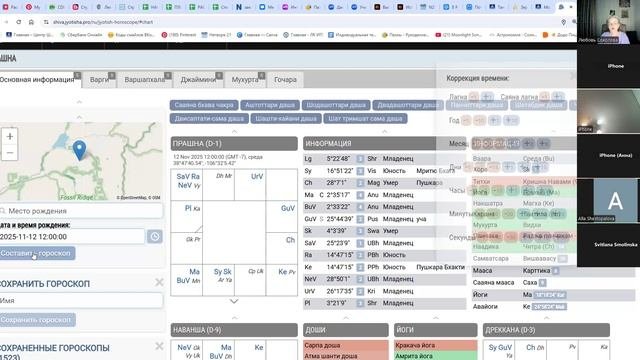This screenshot has height=360, width=640.
Task: Focus the Место рождения search field
Action: [81, 211]
